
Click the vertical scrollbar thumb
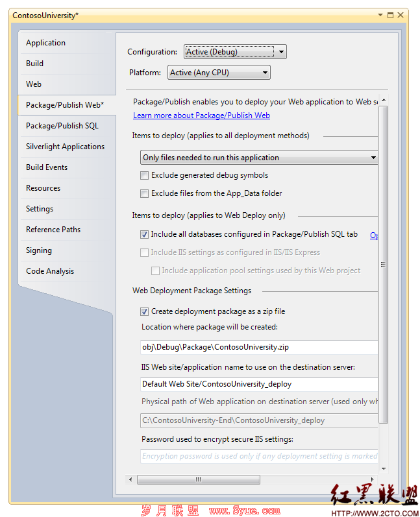(384, 265)
